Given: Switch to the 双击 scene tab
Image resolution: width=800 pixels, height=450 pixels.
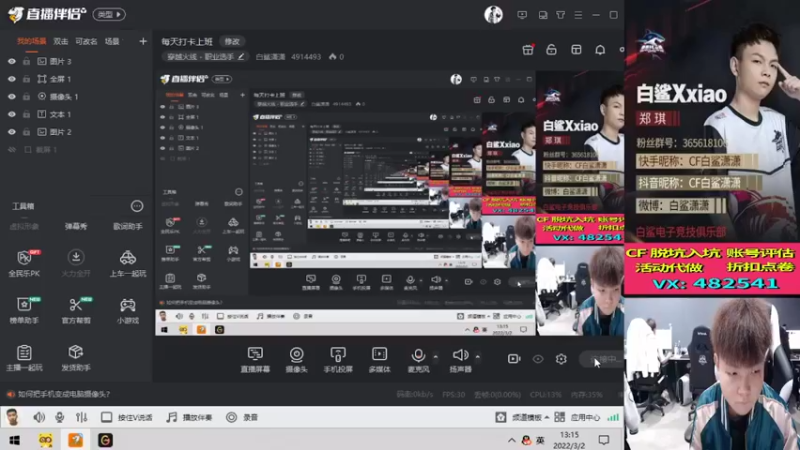Looking at the screenshot, I should 61,41.
